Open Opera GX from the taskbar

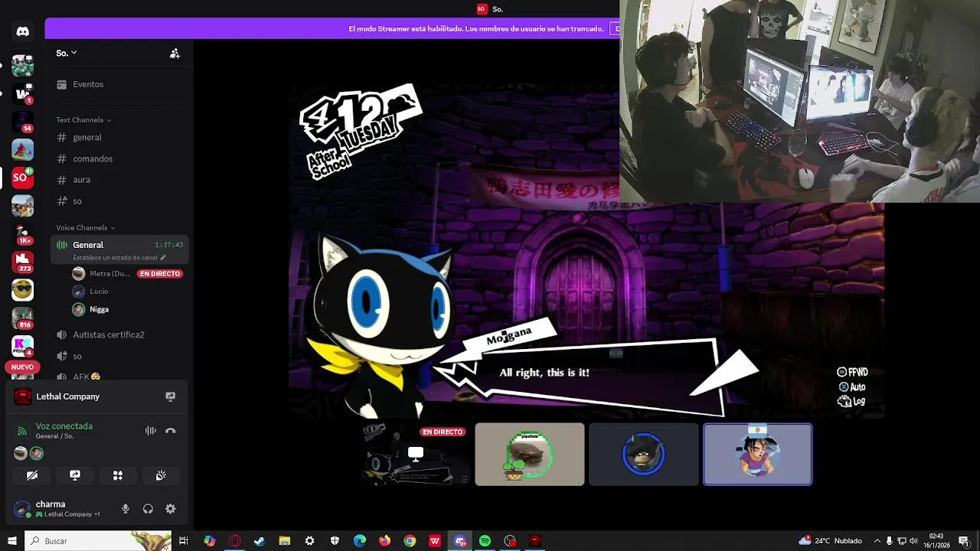click(235, 541)
